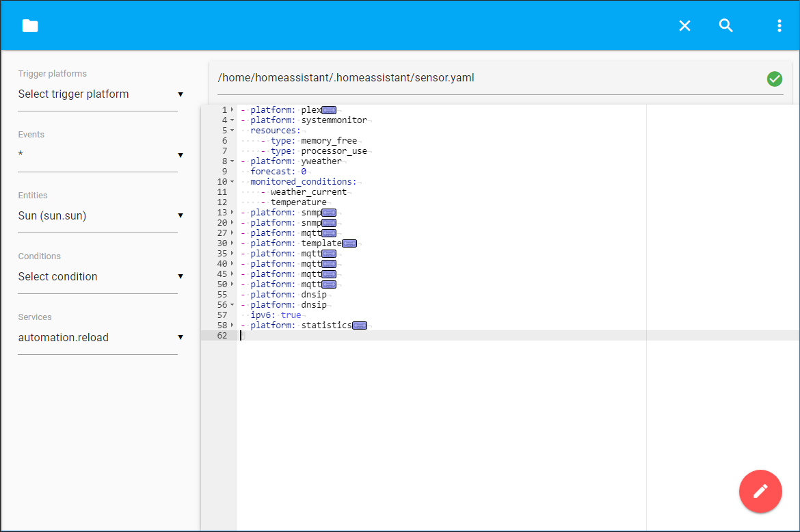Click the red pencil save button
Viewport: 800px width, 532px height.
point(760,491)
